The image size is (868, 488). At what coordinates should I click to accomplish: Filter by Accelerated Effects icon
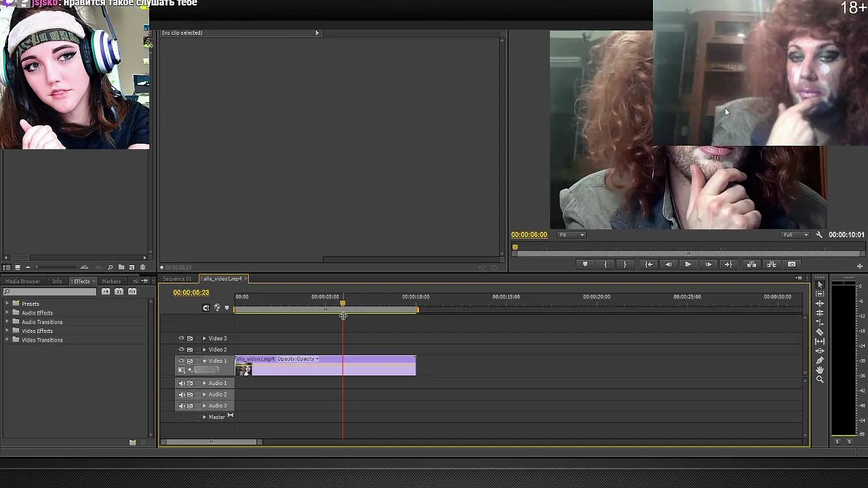click(106, 291)
